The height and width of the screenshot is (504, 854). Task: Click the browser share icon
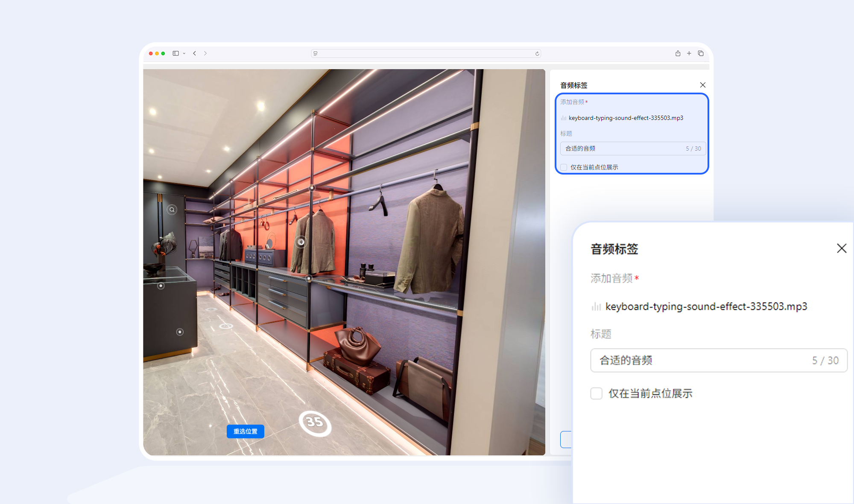pyautogui.click(x=678, y=53)
